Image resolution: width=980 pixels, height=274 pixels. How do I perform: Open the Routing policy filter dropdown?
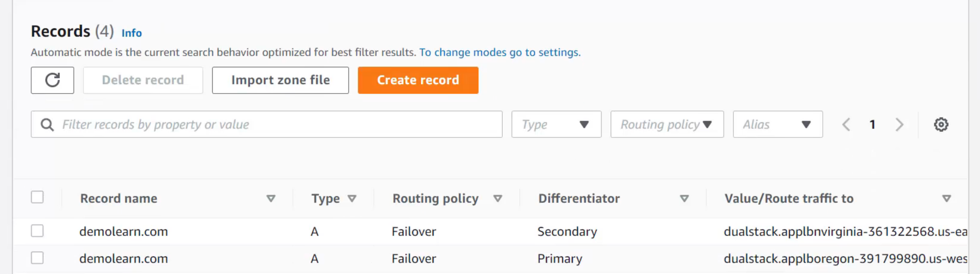[667, 124]
